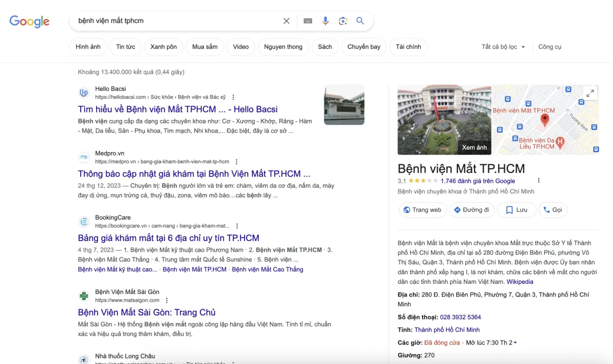
Task: Click Khoảng 13.400.000 kết quả stats
Action: click(131, 72)
